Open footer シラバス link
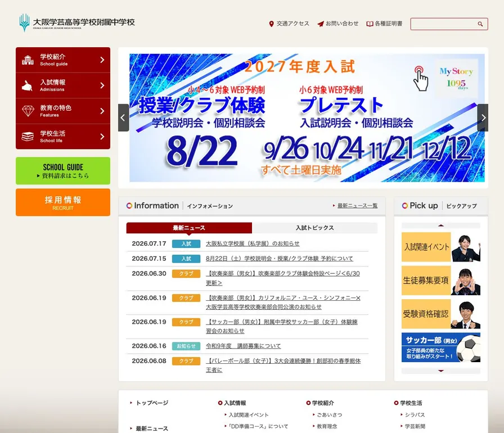The height and width of the screenshot is (433, 504). click(x=415, y=415)
